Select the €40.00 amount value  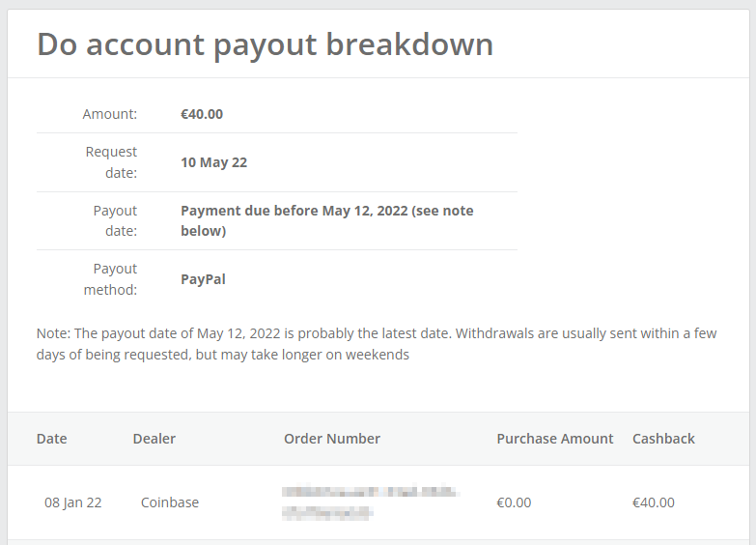pyautogui.click(x=202, y=114)
